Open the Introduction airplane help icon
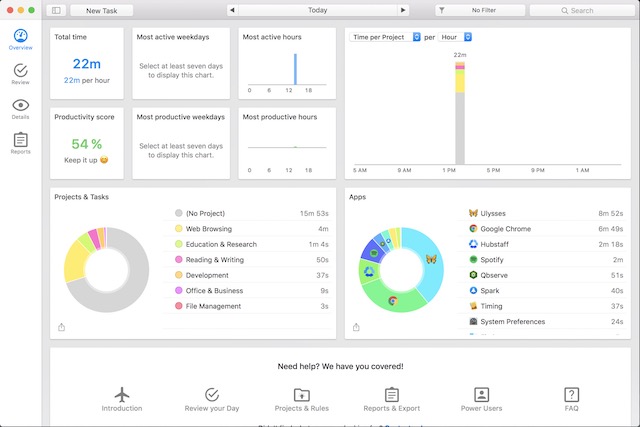This screenshot has height=427, width=640. point(122,395)
